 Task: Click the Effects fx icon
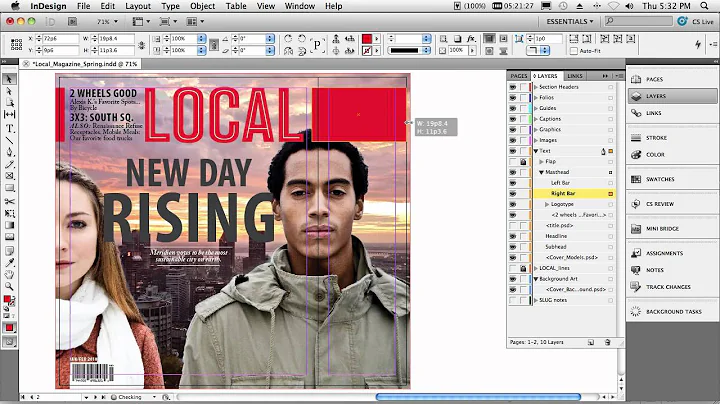tap(471, 39)
